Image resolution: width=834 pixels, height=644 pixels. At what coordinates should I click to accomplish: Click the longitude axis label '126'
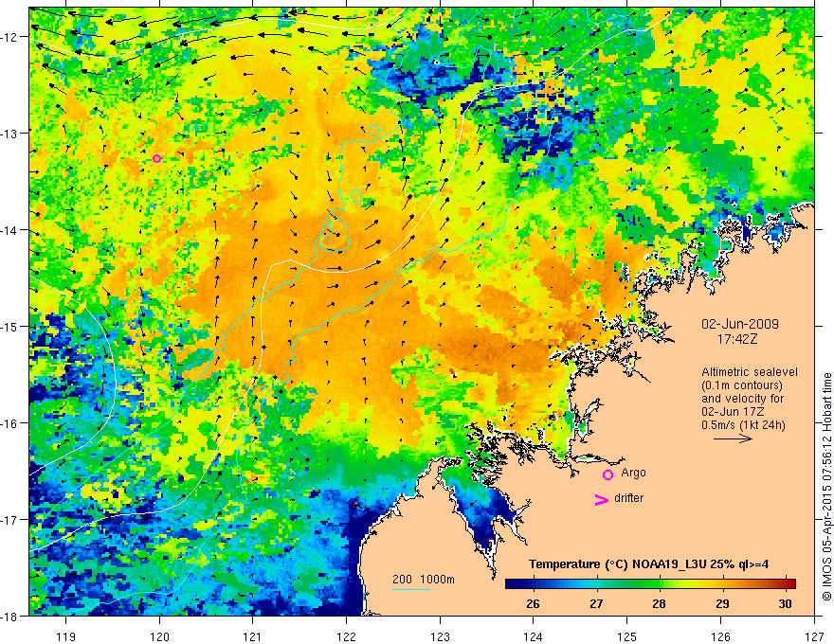point(720,636)
